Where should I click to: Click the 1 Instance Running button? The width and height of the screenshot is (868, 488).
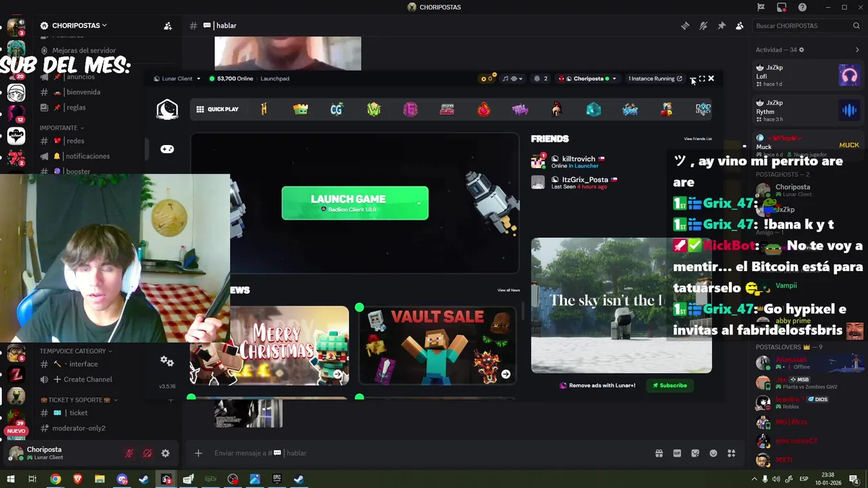point(655,79)
